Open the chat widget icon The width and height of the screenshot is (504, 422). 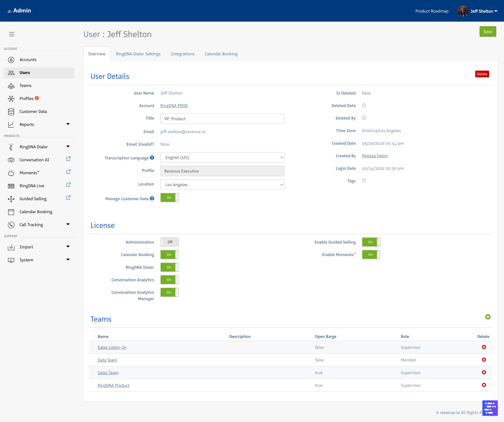click(490, 408)
